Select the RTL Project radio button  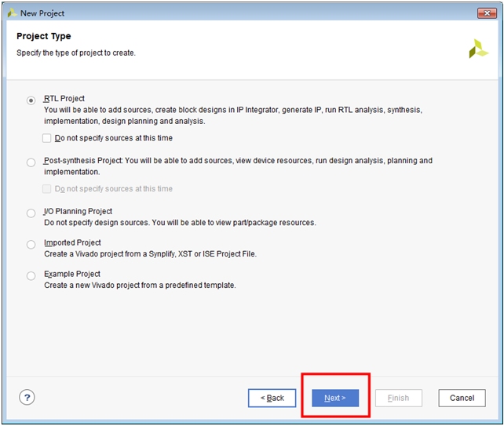click(31, 100)
